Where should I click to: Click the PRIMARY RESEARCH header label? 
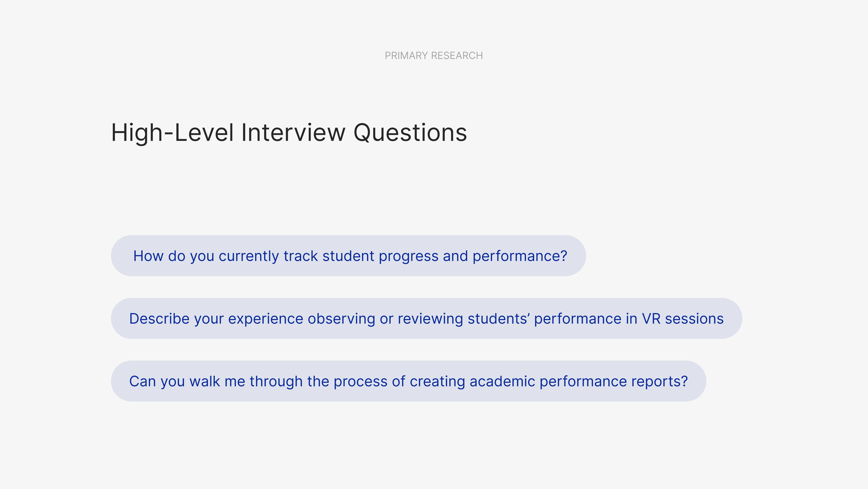coord(434,56)
